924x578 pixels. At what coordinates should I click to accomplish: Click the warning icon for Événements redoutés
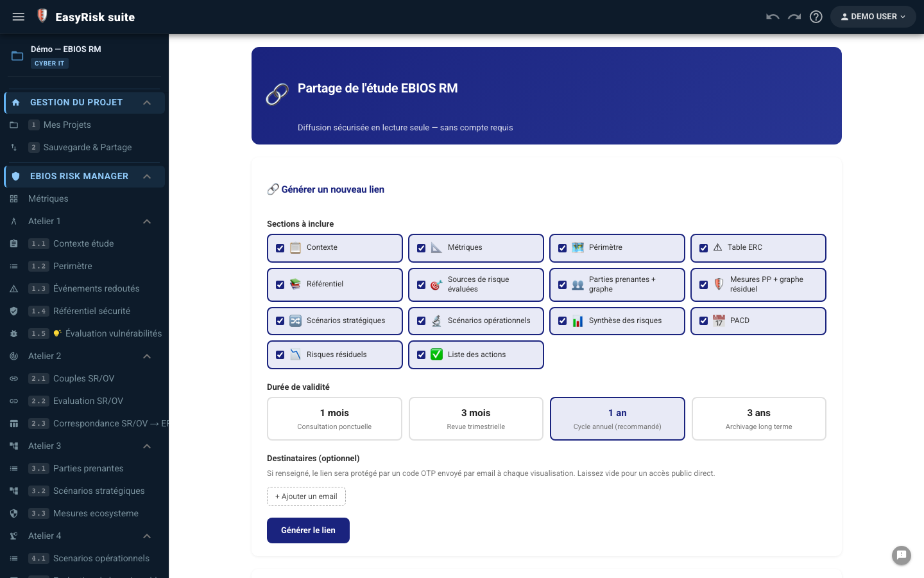[x=13, y=289]
